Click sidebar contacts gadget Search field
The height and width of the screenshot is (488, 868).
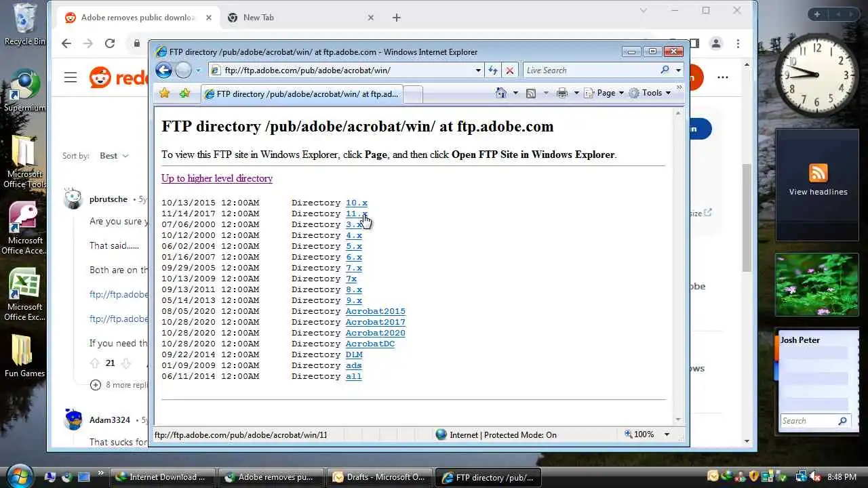pyautogui.click(x=809, y=421)
